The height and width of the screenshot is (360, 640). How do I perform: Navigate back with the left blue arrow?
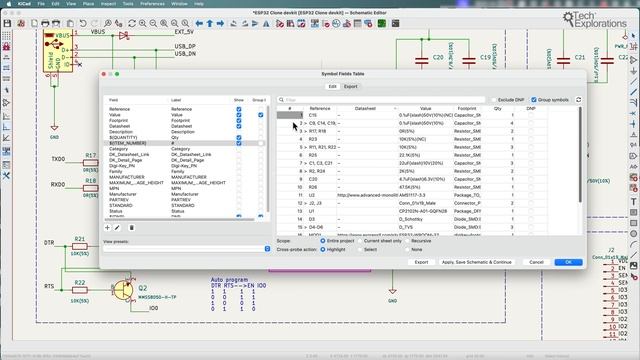click(199, 24)
